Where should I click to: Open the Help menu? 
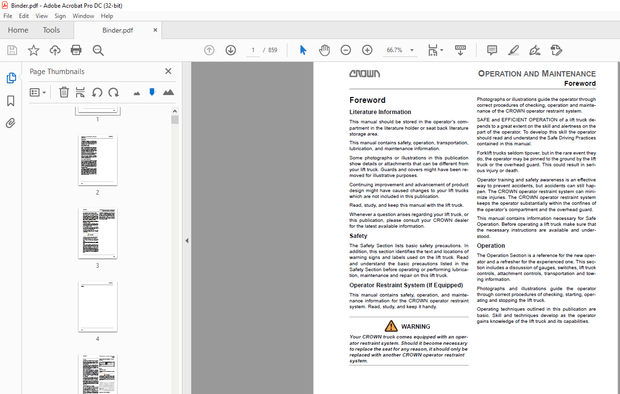click(x=107, y=16)
